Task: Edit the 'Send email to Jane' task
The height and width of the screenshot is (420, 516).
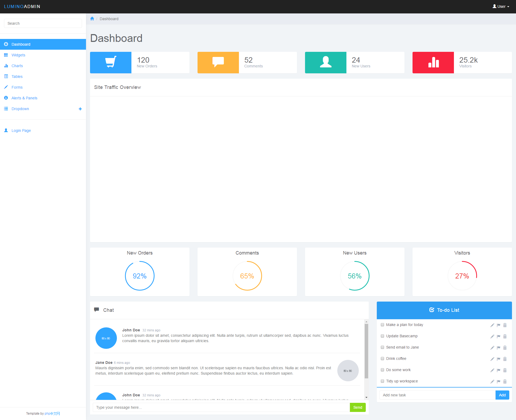Action: (492, 348)
